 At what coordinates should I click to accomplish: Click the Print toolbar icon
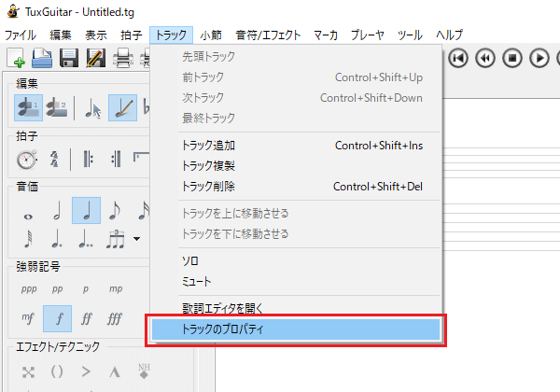coord(123,58)
